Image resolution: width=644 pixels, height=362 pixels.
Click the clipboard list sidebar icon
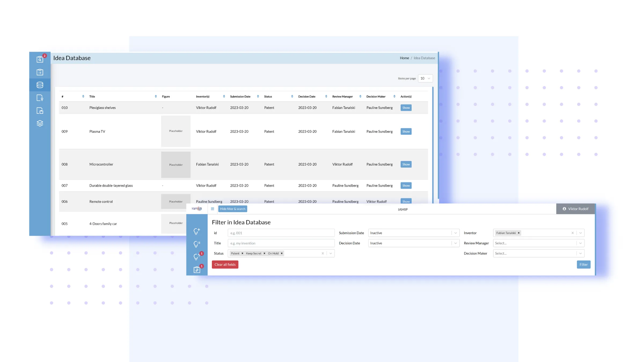40,72
